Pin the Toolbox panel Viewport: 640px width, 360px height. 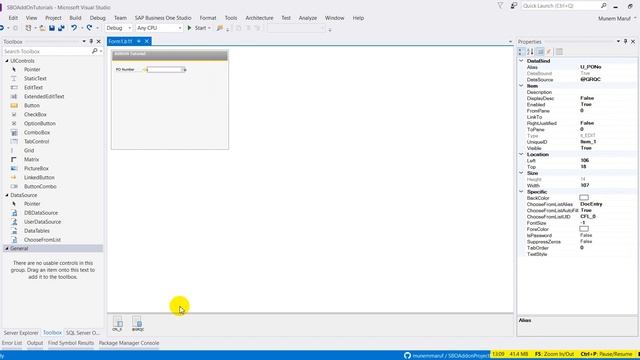click(x=91, y=41)
